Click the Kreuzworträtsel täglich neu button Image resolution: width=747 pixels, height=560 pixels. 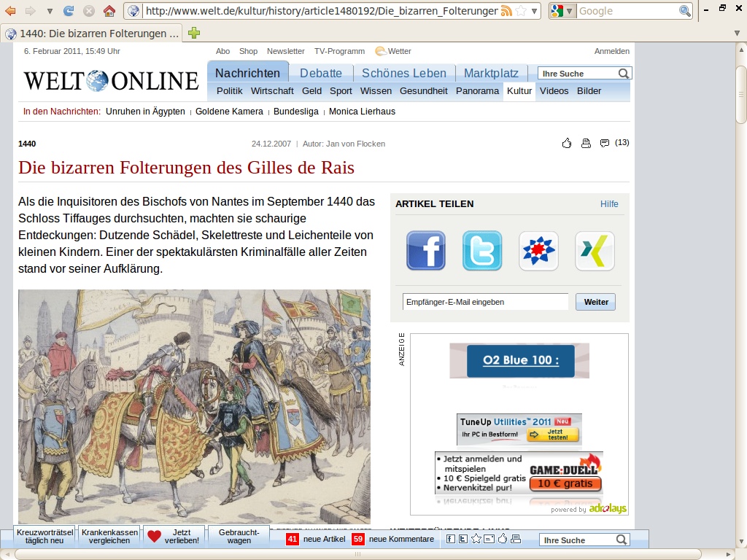[x=44, y=537]
